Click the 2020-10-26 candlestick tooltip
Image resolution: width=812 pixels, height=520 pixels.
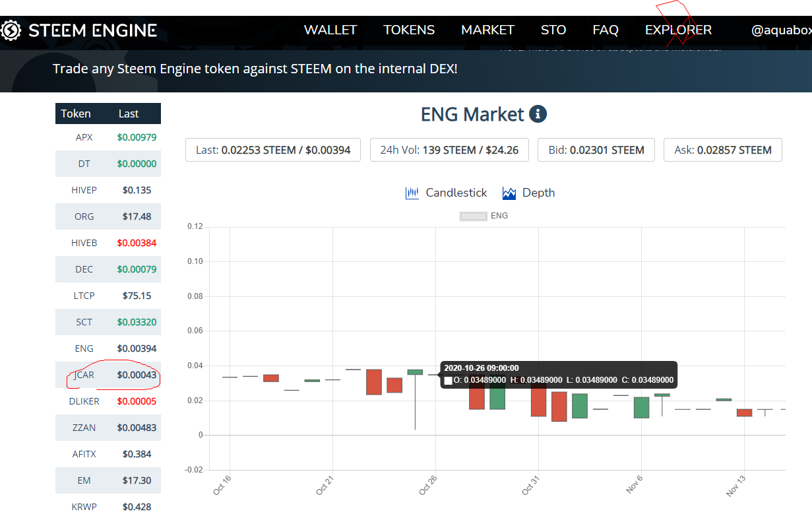pos(559,374)
